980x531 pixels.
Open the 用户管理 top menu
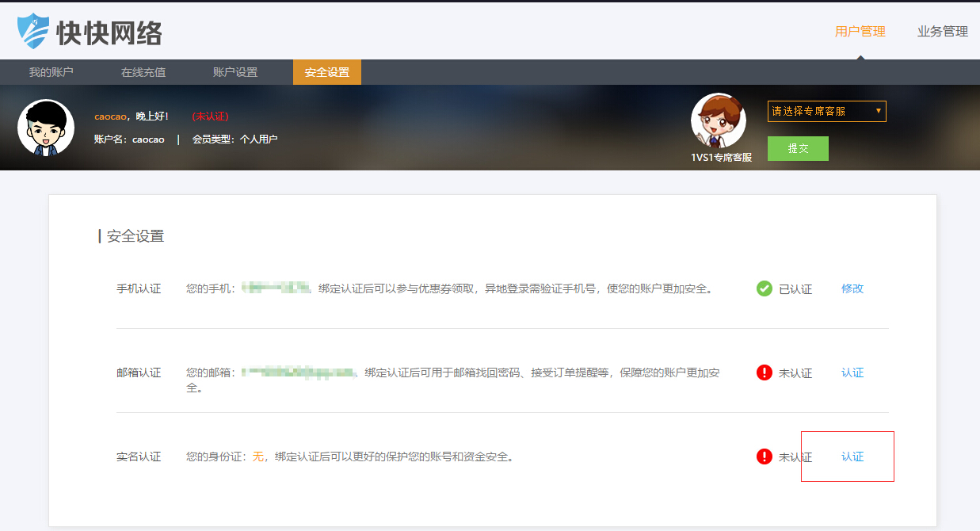(860, 32)
